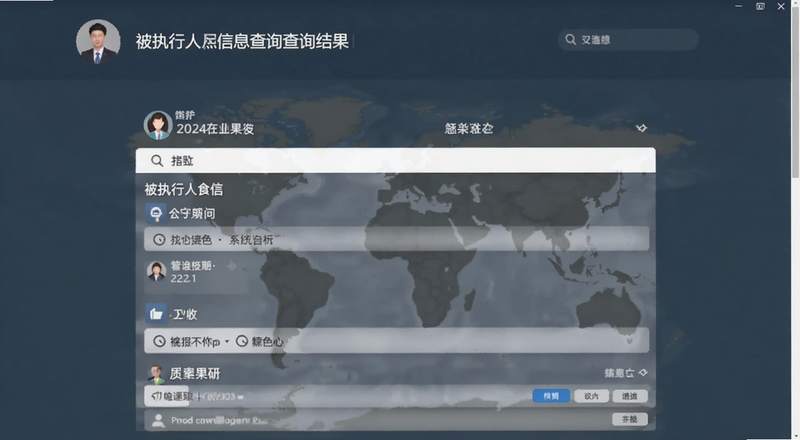Viewport: 800px width, 440px height.
Task: Click the blue button in the lower result row
Action: click(x=551, y=396)
